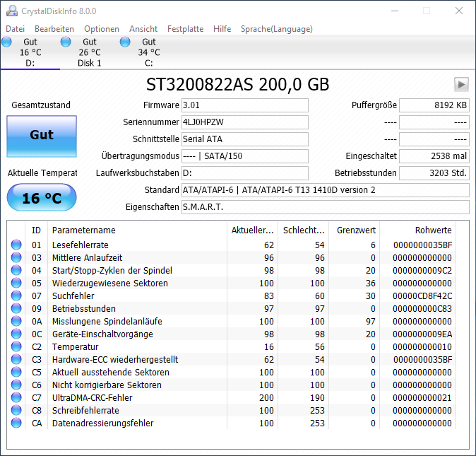Click the Standard field ATA/ATAPI-6
476x456 pixels.
click(326, 190)
